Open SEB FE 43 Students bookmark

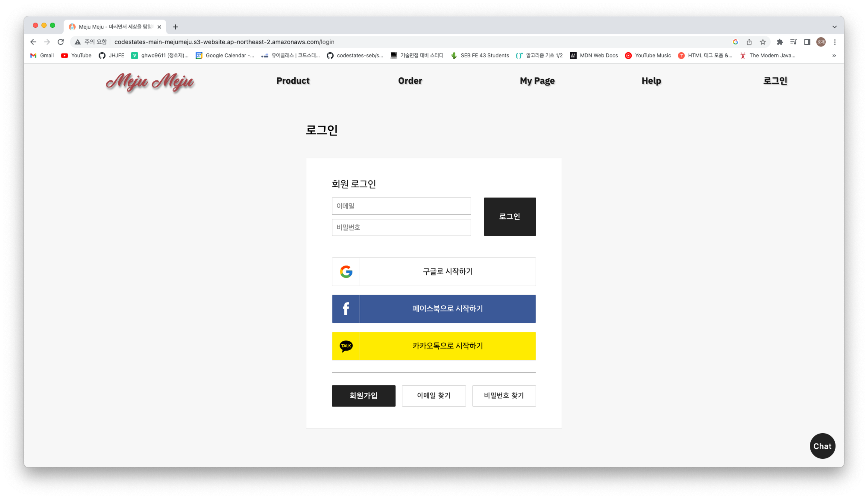pyautogui.click(x=480, y=56)
